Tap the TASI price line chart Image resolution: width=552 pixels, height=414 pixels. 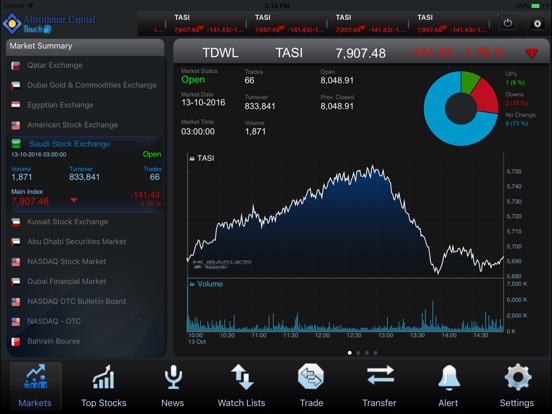[345, 215]
